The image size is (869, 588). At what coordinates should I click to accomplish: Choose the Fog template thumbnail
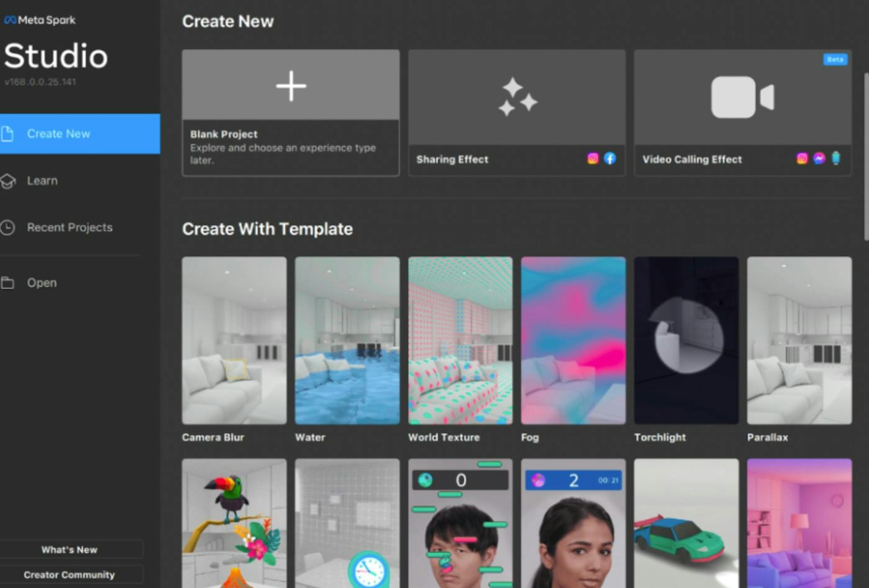[x=573, y=340]
